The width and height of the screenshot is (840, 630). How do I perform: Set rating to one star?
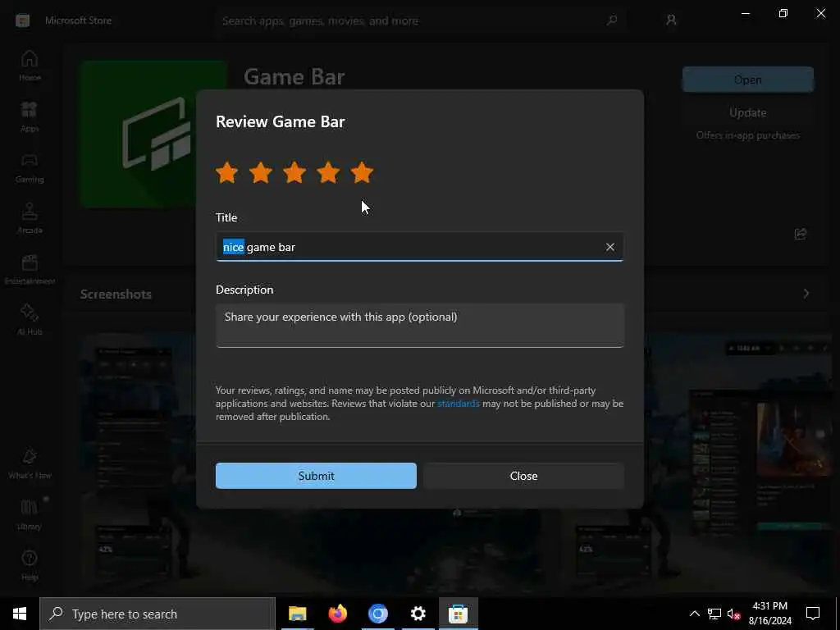227,172
